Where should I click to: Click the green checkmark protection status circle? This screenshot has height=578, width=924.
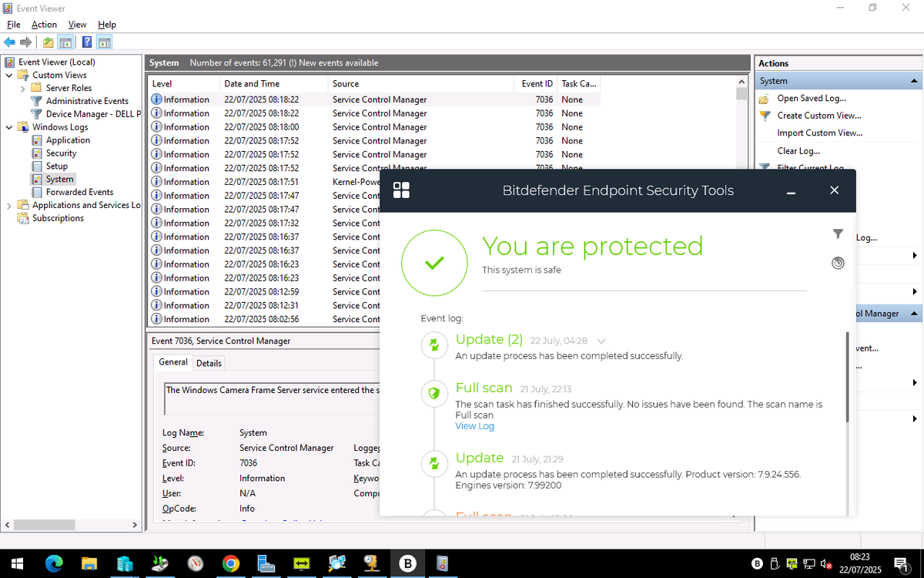point(434,263)
